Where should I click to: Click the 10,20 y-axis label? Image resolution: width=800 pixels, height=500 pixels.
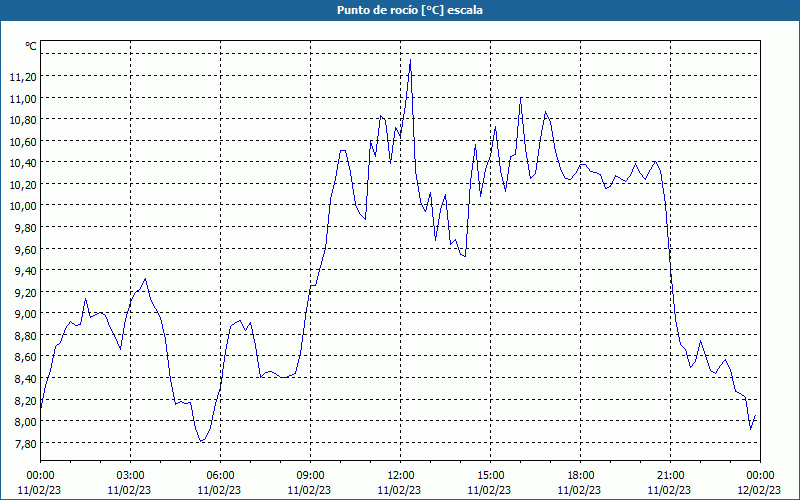click(23, 185)
